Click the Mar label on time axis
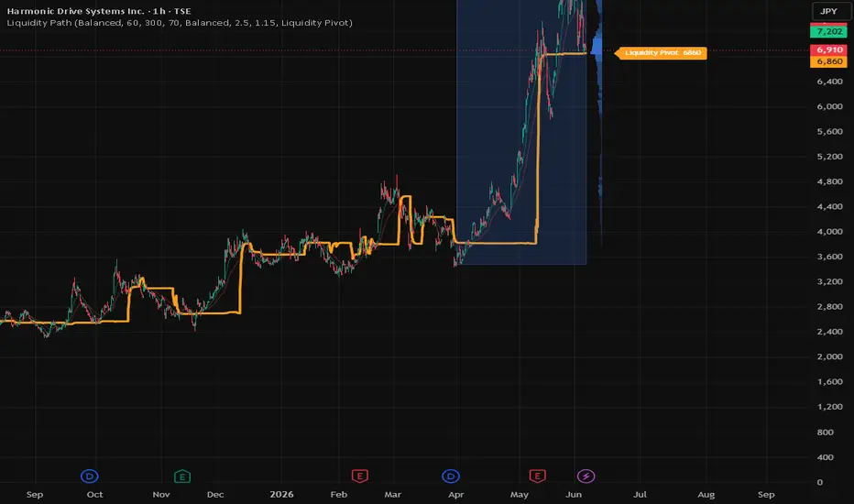This screenshot has height=504, width=854. 393,494
